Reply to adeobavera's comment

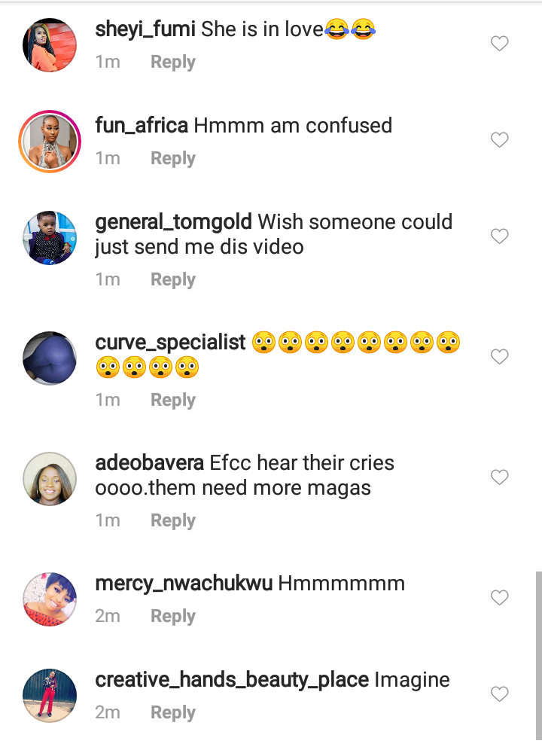click(172, 520)
